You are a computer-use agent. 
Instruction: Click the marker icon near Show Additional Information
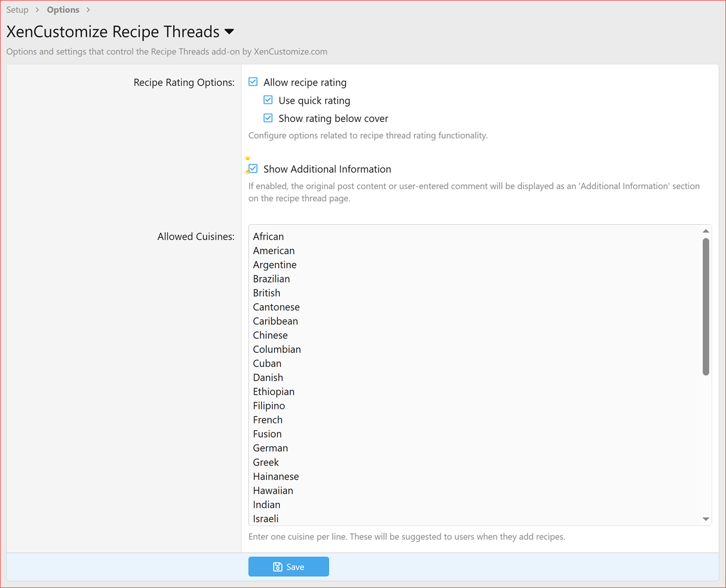247,159
